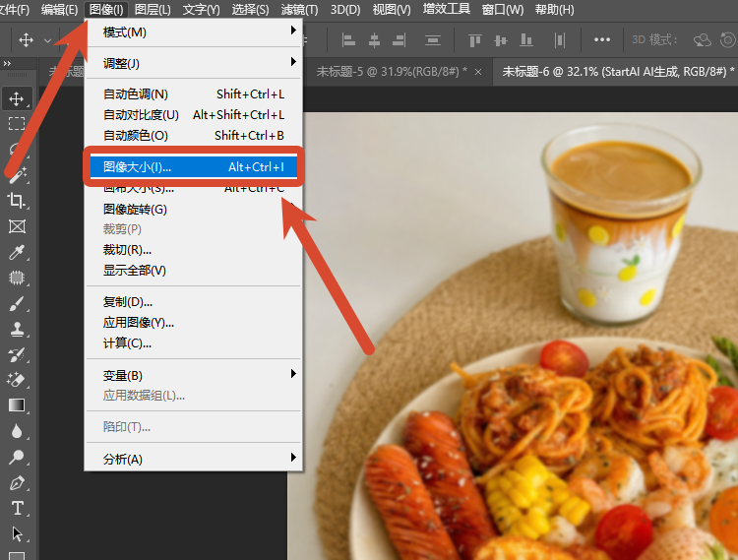Open the 窗口(W) menu
The width and height of the screenshot is (738, 560).
pos(503,10)
